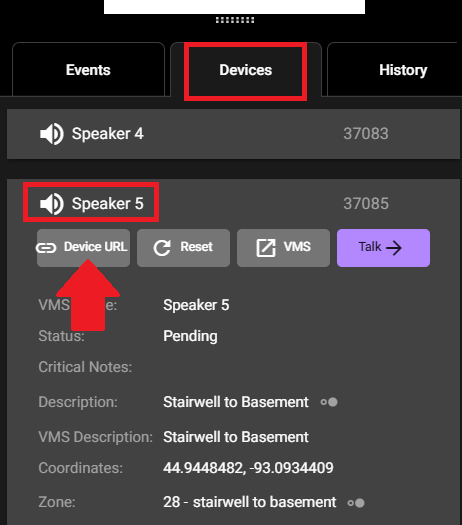Click the external-link icon on VMS button
Screen dimensions: 462x525
pyautogui.click(x=266, y=248)
